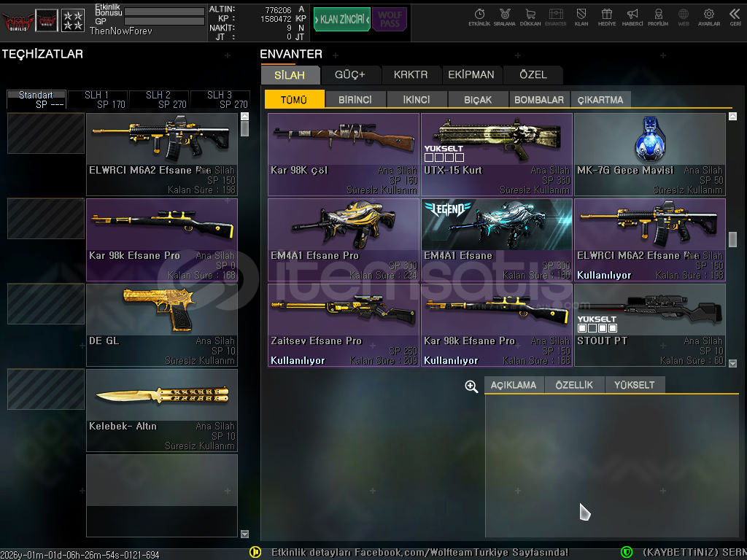Image resolution: width=747 pixels, height=560 pixels.
Task: Select equipped Kelebek- Altın knife
Action: coord(162,411)
